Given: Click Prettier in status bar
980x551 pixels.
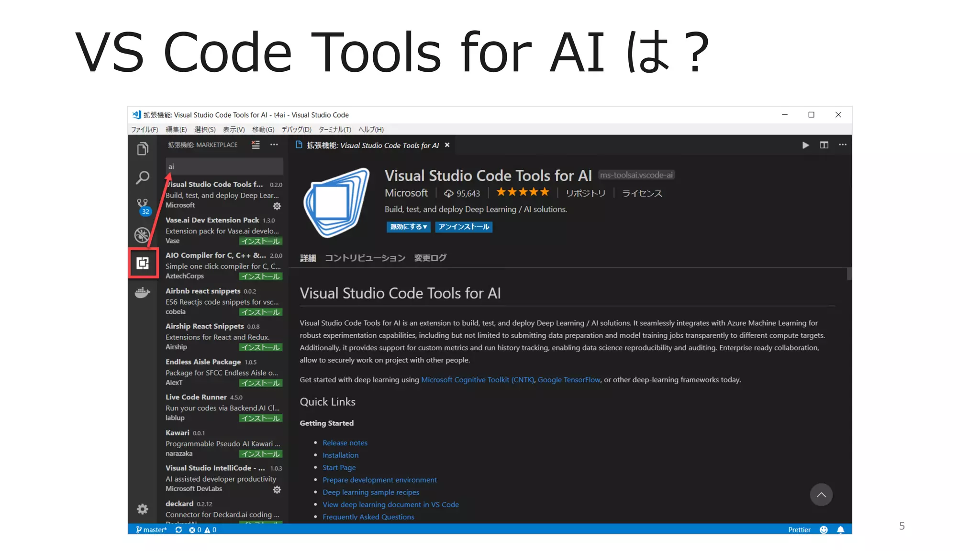Looking at the screenshot, I should 799,529.
